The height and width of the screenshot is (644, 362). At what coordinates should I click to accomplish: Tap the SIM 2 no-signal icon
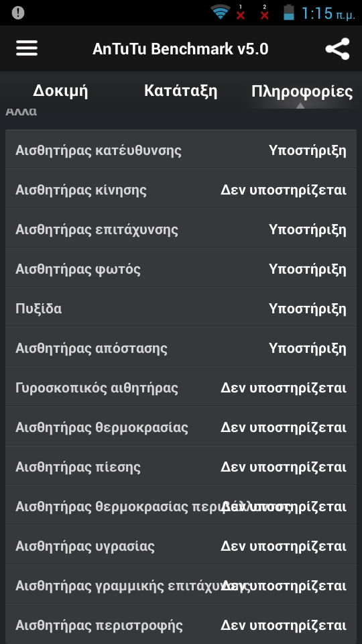pos(265,13)
